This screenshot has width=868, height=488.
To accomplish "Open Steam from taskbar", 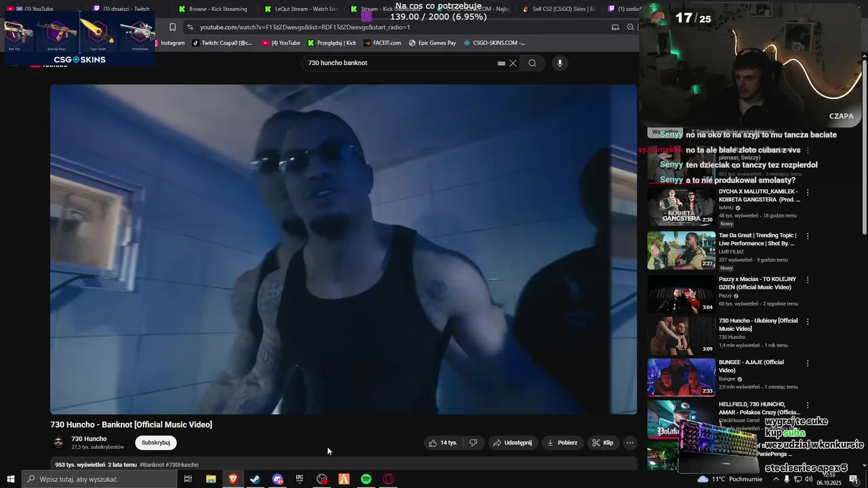I will (255, 479).
